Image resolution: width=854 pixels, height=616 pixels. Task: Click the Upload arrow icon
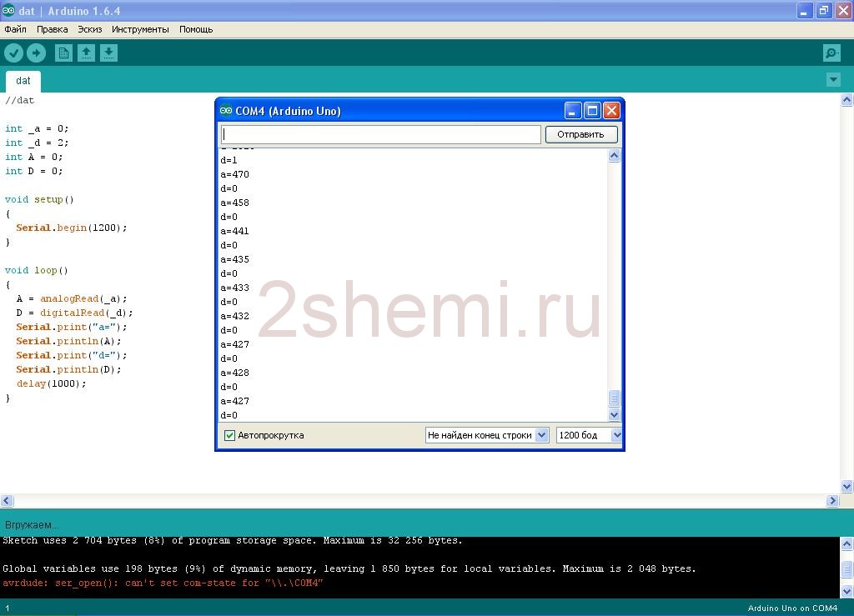pos(37,53)
